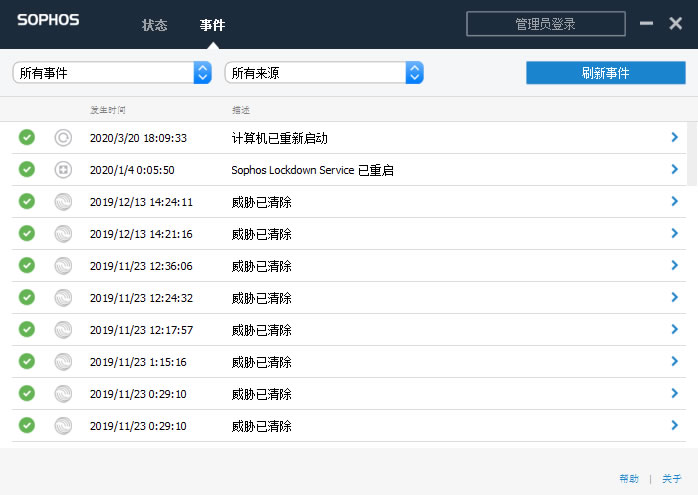Open the 帮助 link
The height and width of the screenshot is (495, 698).
[628, 479]
